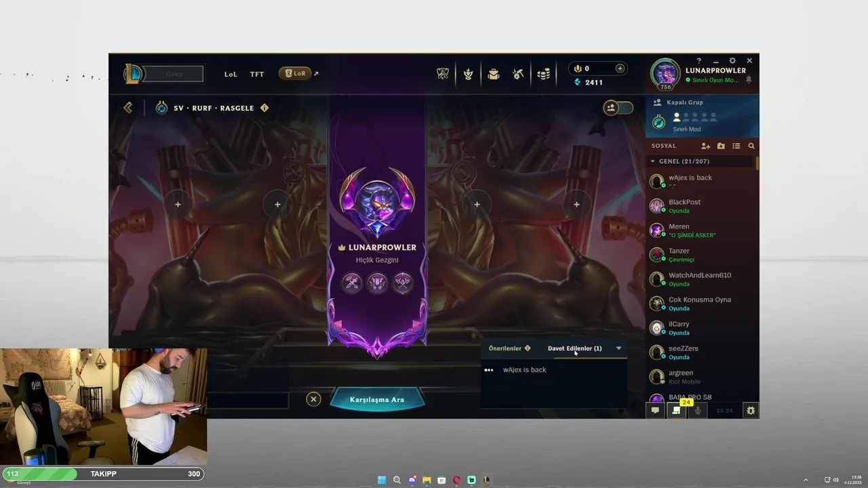Invite player in the rightmost empty slot
Image resolution: width=868 pixels, height=488 pixels.
(x=576, y=204)
